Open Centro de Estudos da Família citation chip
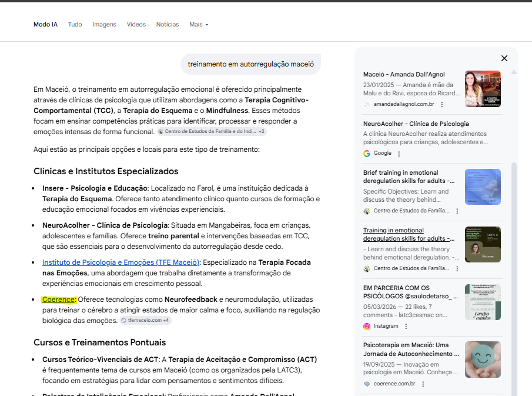The image size is (532, 396). [x=212, y=131]
